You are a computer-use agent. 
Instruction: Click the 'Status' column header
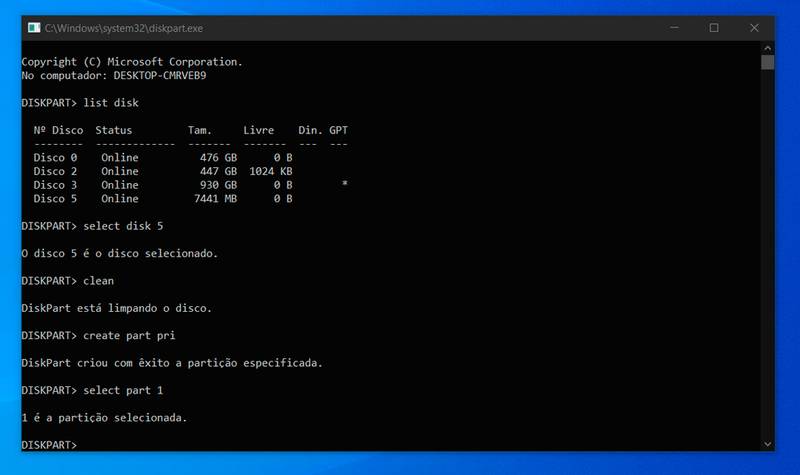[x=113, y=130]
